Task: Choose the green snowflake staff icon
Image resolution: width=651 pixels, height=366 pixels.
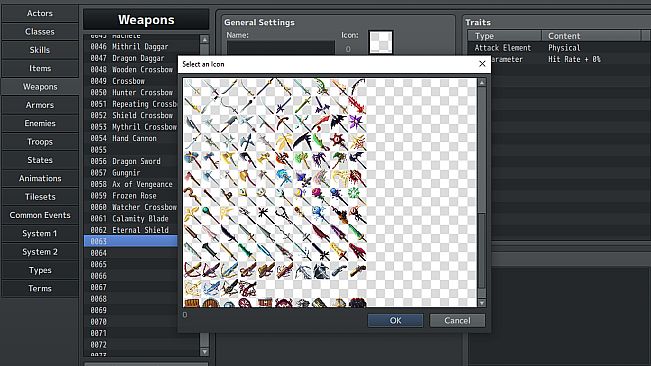Action: (x=357, y=197)
